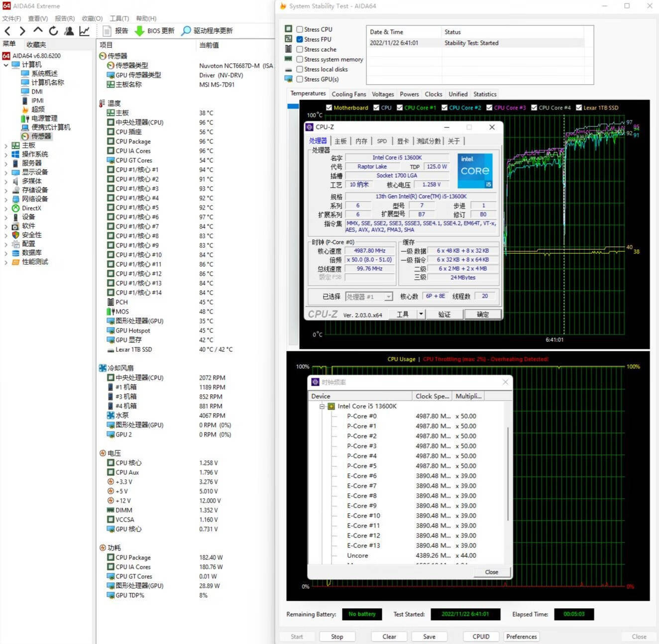
Task: Click the 性能测试 benchmark icon in tree
Action: click(x=15, y=262)
